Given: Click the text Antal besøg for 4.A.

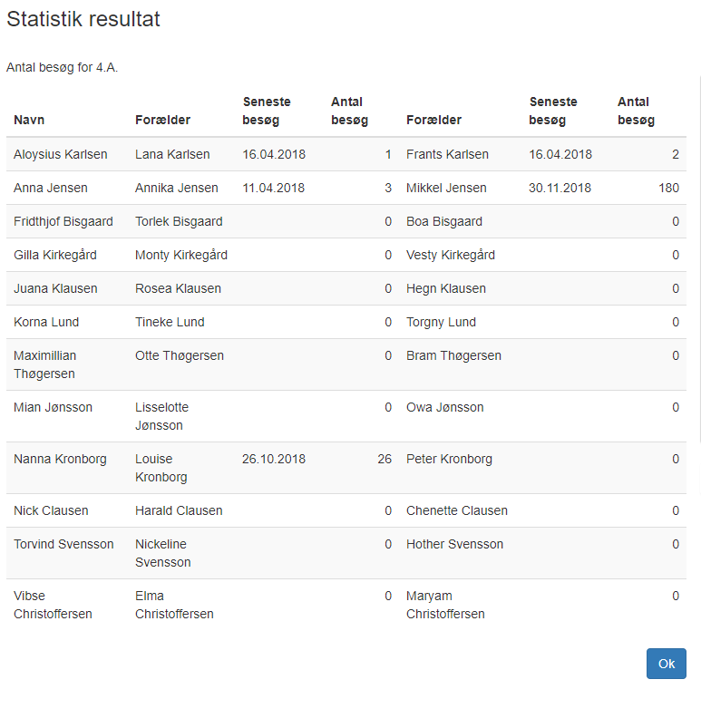Looking at the screenshot, I should 62,67.
